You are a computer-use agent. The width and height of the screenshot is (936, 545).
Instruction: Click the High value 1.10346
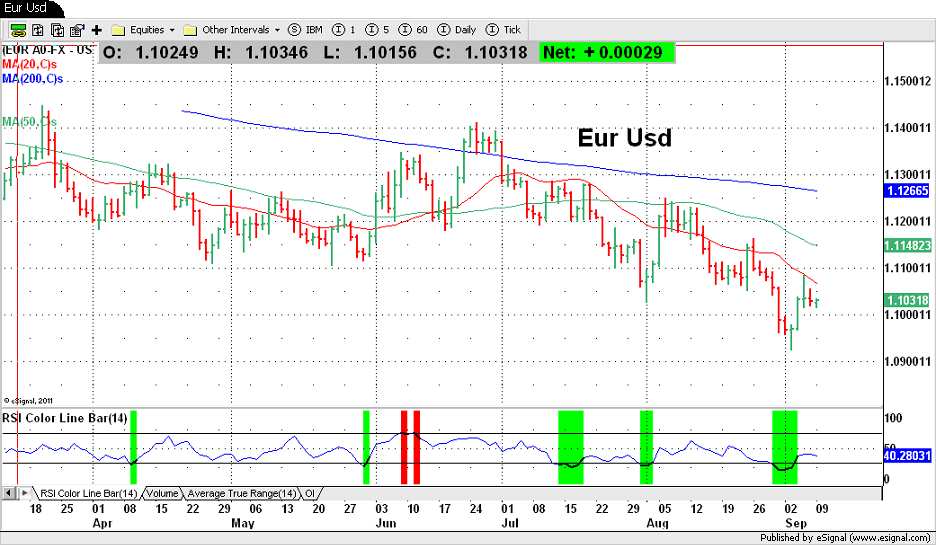(276, 53)
